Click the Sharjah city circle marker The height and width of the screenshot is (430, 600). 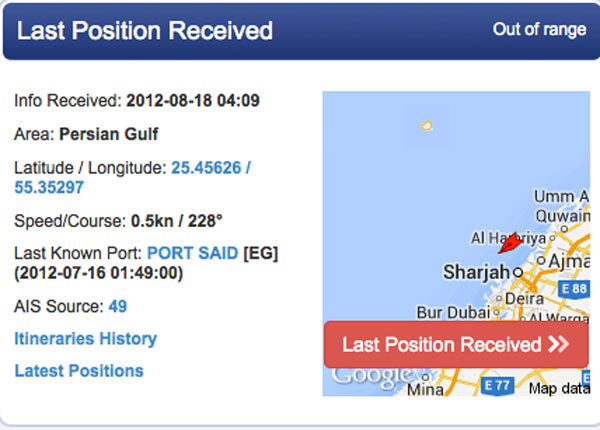coord(518,272)
